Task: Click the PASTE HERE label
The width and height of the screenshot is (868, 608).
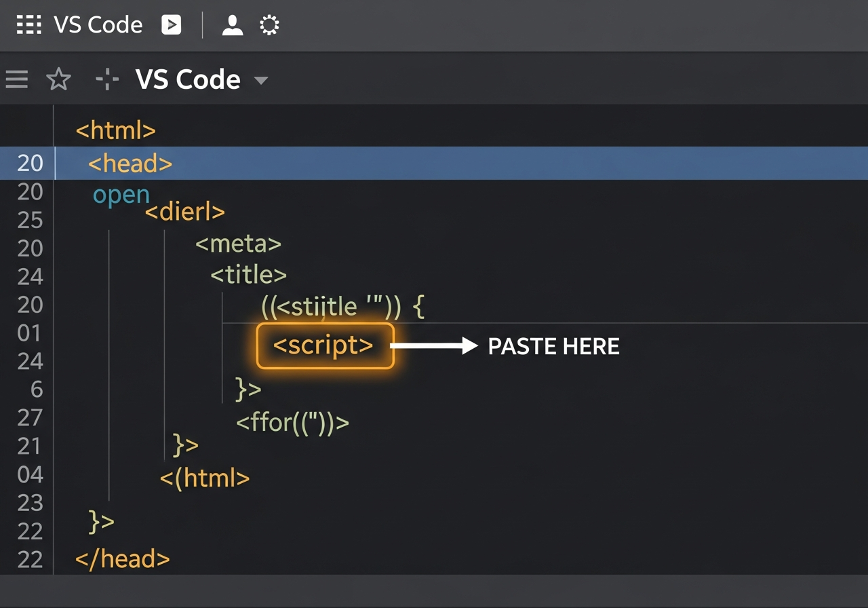Action: tap(553, 346)
